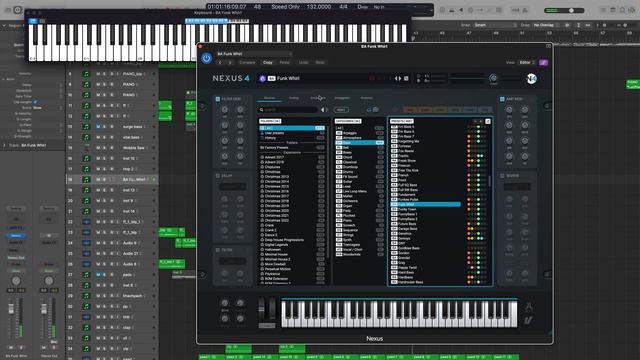The image size is (640, 360).
Task: Click the Copy button in plugin header
Action: 268,62
